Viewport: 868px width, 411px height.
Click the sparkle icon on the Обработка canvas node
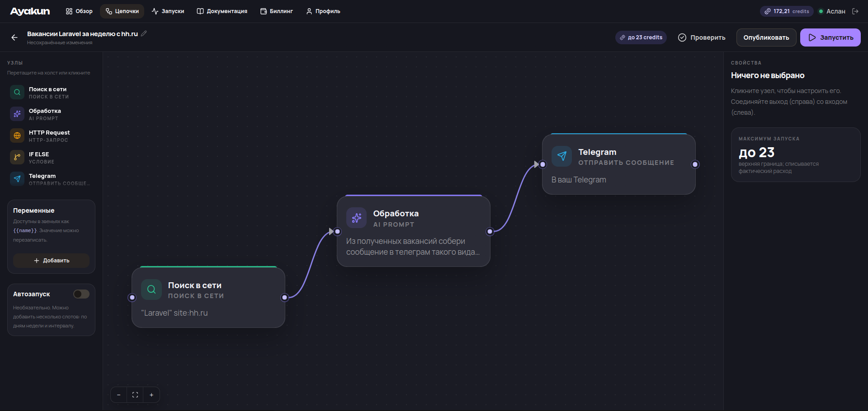[x=357, y=218]
